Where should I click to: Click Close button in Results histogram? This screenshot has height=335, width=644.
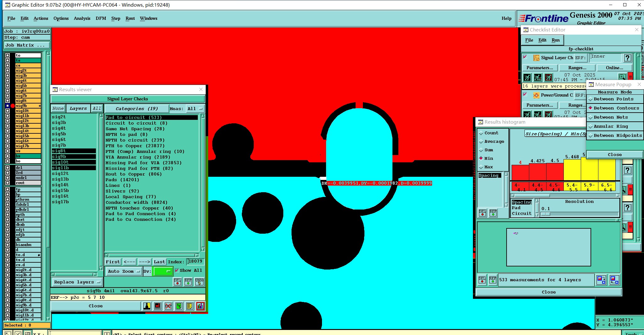pos(549,292)
